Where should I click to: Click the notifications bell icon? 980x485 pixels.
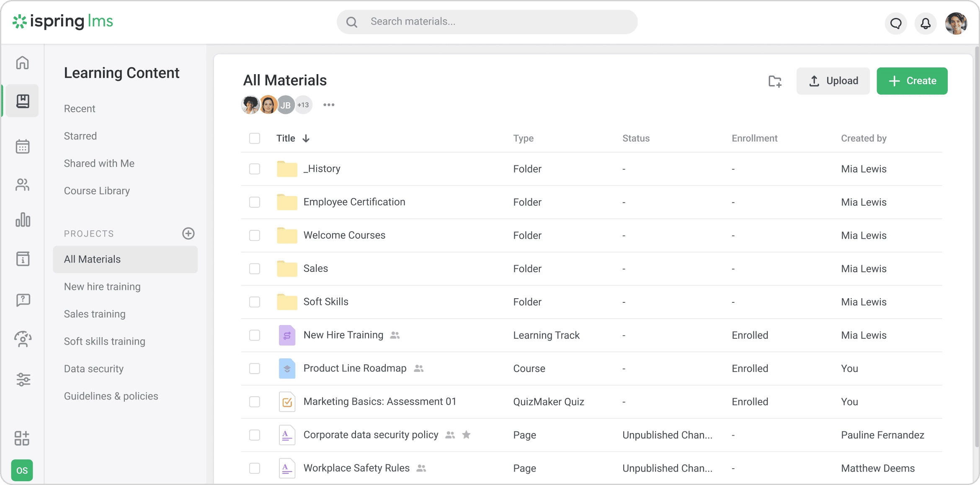(x=925, y=23)
